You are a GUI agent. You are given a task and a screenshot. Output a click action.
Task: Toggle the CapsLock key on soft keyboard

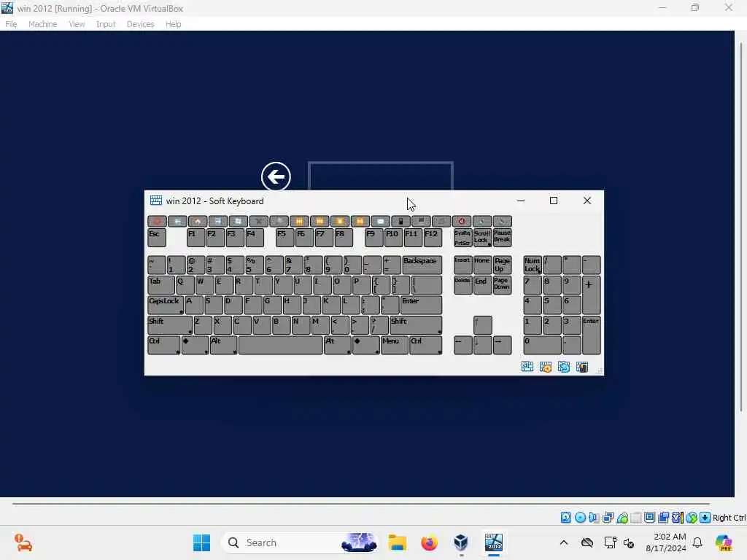click(166, 305)
